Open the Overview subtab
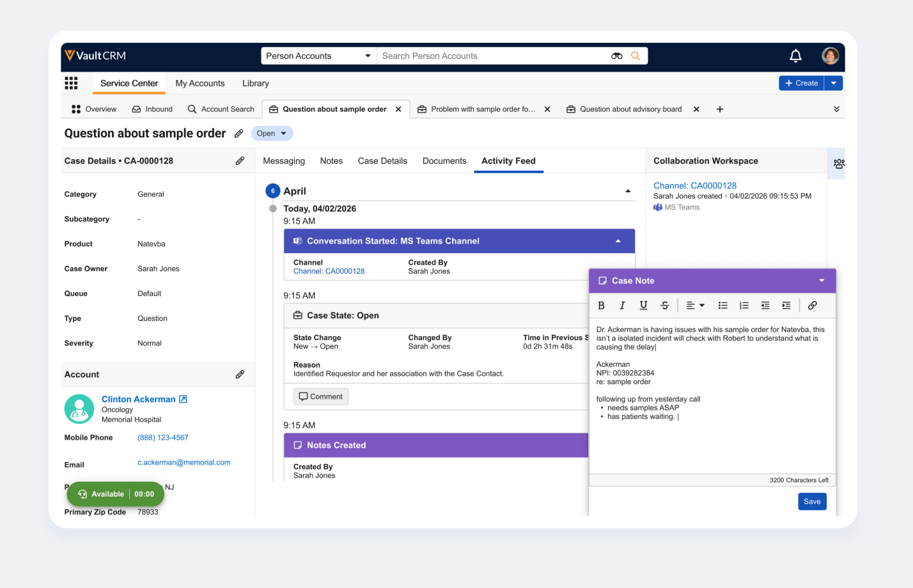 94,109
